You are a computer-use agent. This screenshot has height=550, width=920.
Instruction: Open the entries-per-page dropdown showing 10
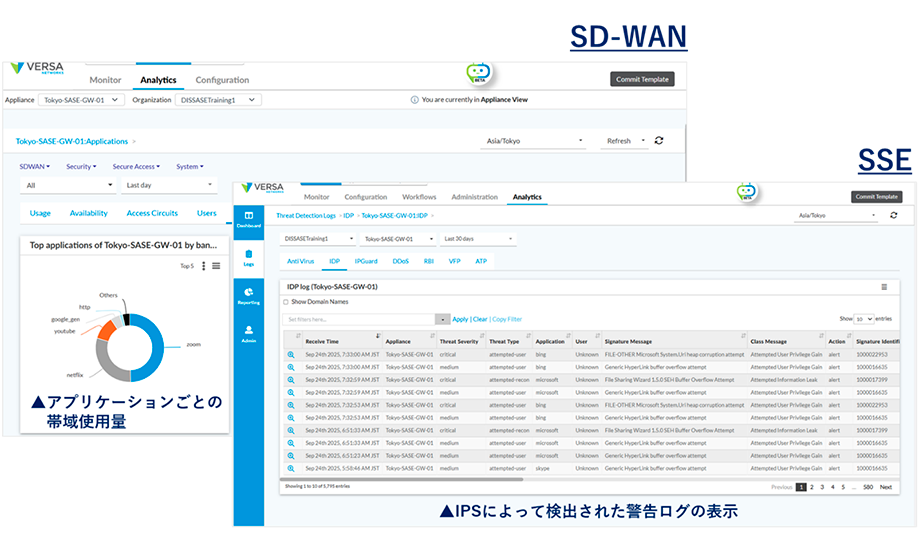tap(864, 319)
